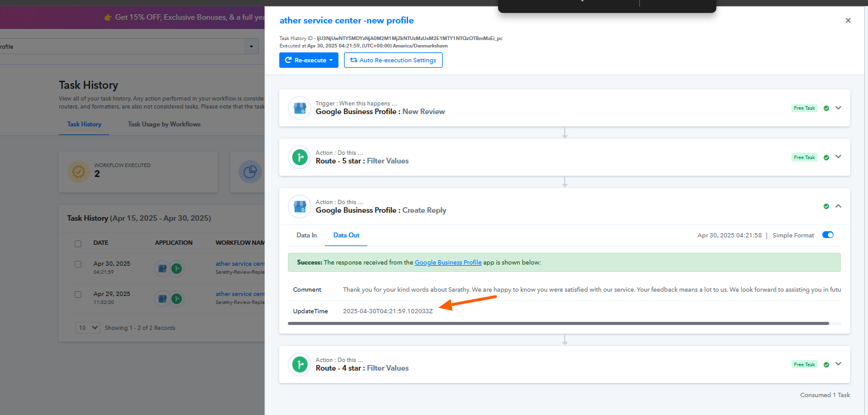The width and height of the screenshot is (868, 415).
Task: Click the Re-execute button
Action: [308, 60]
